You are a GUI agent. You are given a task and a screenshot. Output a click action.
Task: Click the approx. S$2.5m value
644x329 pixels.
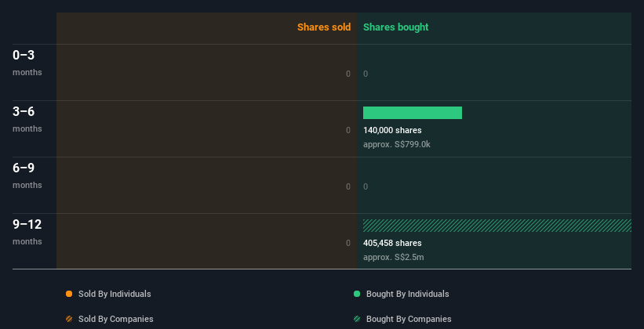click(394, 257)
